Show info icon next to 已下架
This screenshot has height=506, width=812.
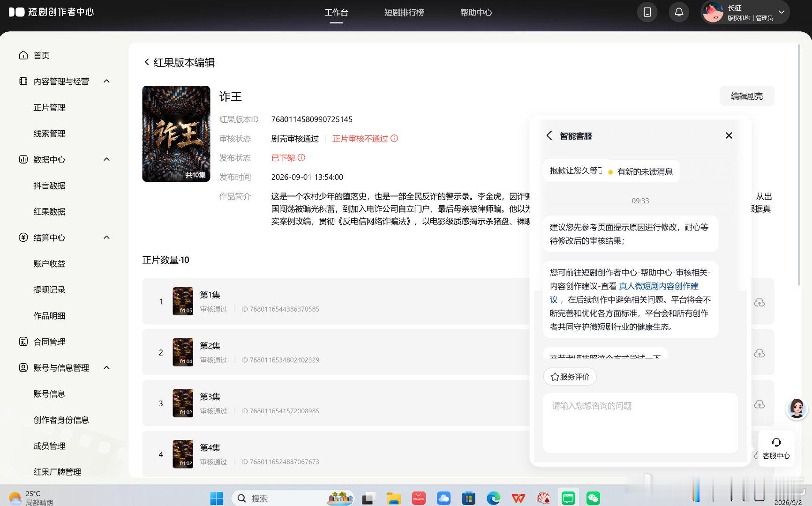click(x=301, y=157)
